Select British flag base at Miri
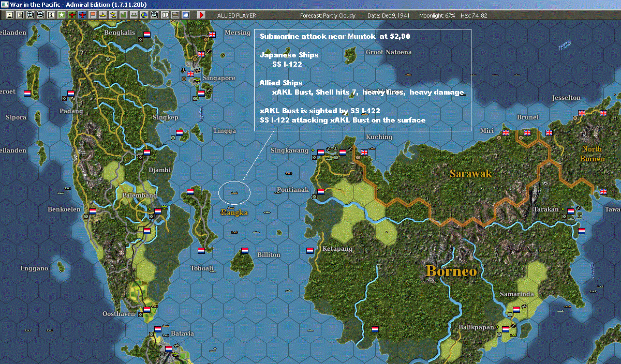 click(505, 132)
